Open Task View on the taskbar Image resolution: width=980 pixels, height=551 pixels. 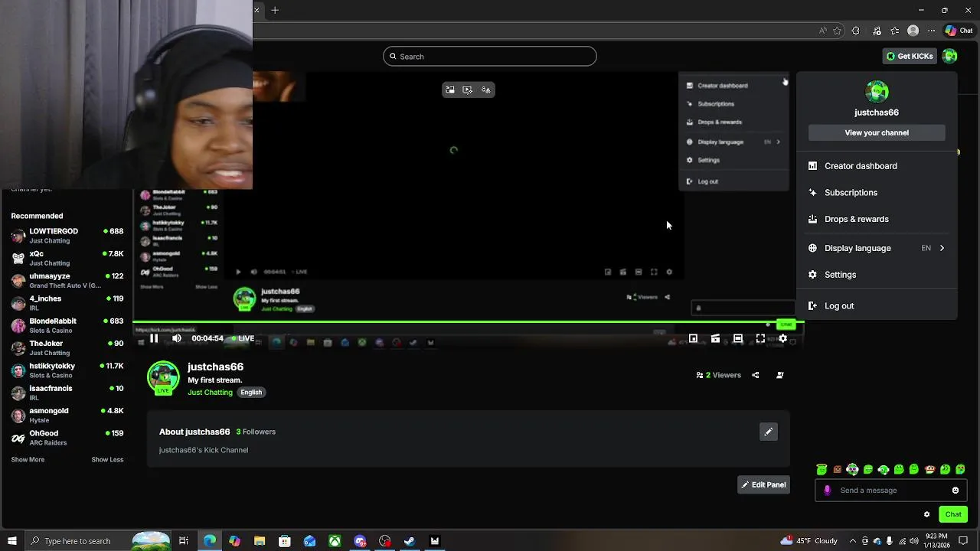[x=184, y=541]
